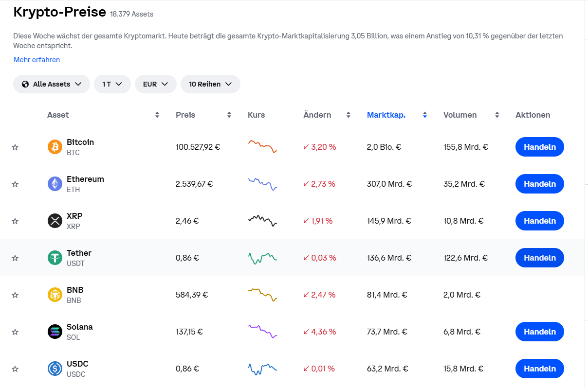Open the Bitcoin asset name link
This screenshot has height=388, width=588.
80,142
